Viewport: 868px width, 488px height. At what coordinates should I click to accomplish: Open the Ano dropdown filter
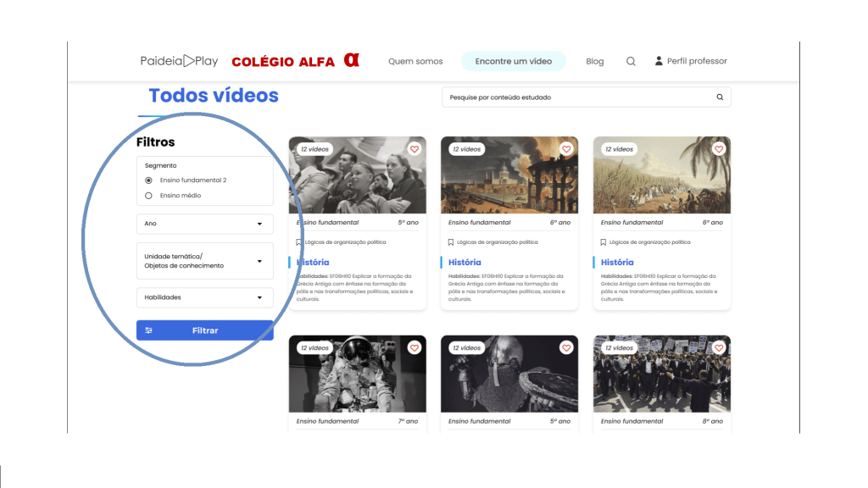pyautogui.click(x=204, y=224)
